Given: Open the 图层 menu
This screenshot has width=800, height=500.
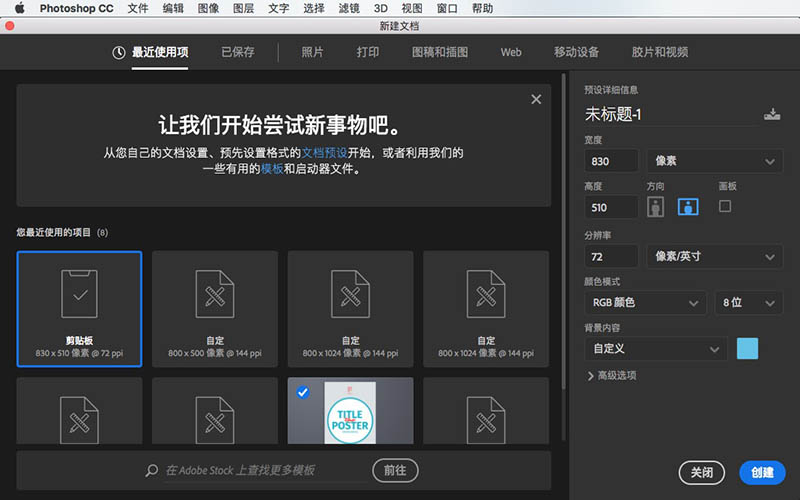Looking at the screenshot, I should (243, 8).
